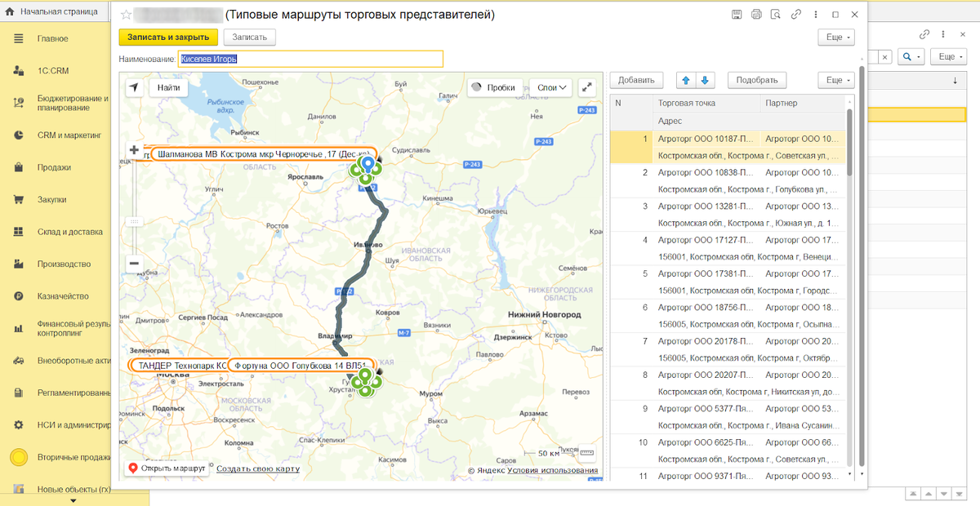Click the map zoom slider handle
The image size is (980, 506).
[134, 220]
